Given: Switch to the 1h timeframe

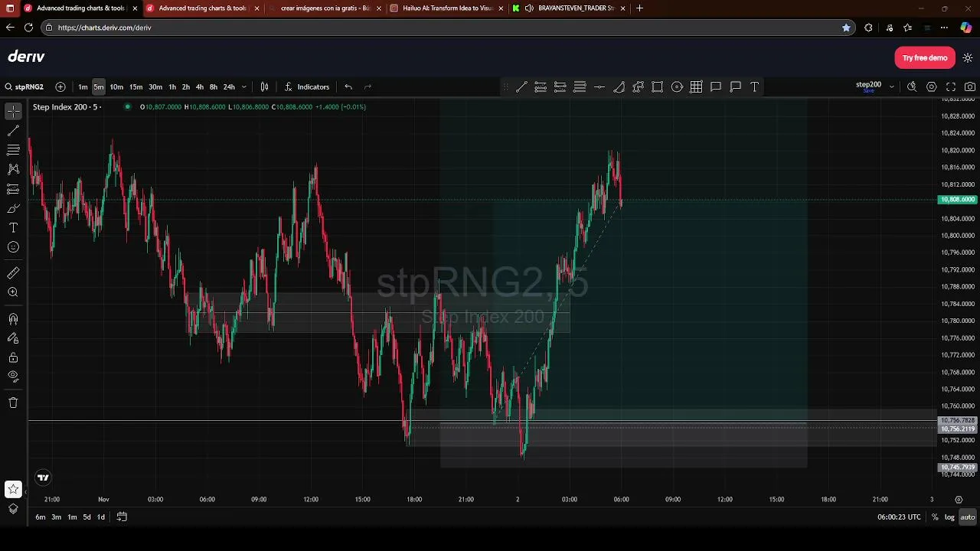Looking at the screenshot, I should click(172, 86).
